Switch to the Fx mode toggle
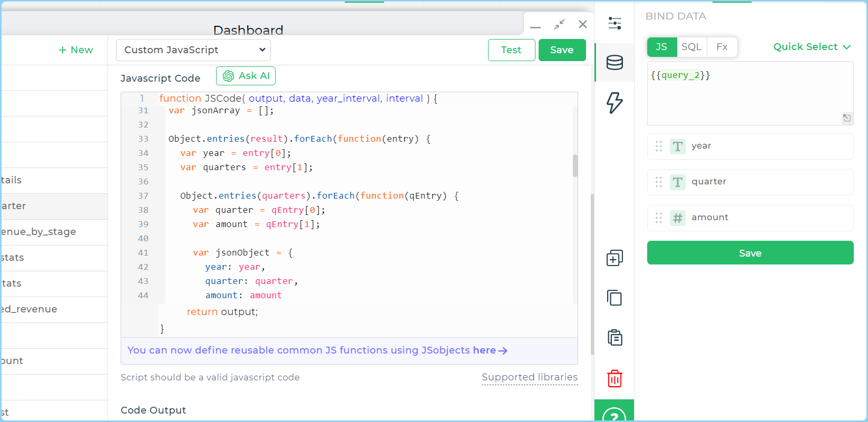 coord(722,47)
